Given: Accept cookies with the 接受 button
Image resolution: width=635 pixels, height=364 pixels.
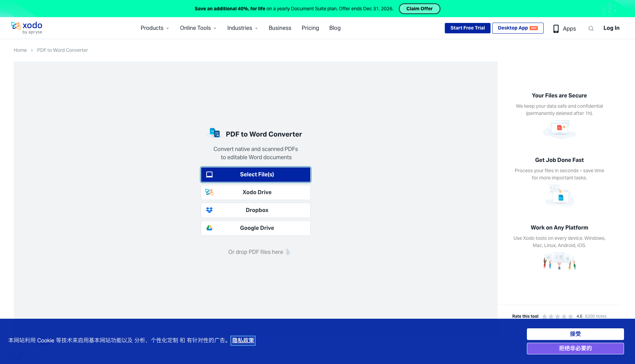Looking at the screenshot, I should [x=575, y=334].
